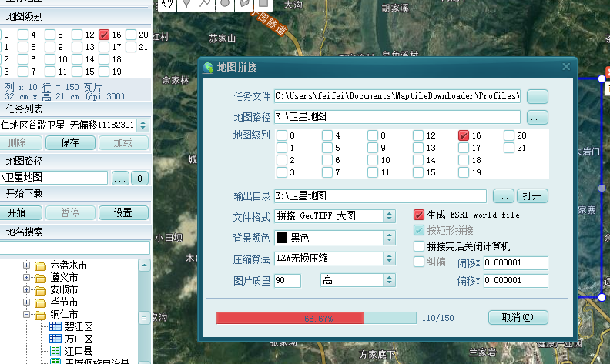Uncheck 生成 ESRI world file option

tap(419, 215)
